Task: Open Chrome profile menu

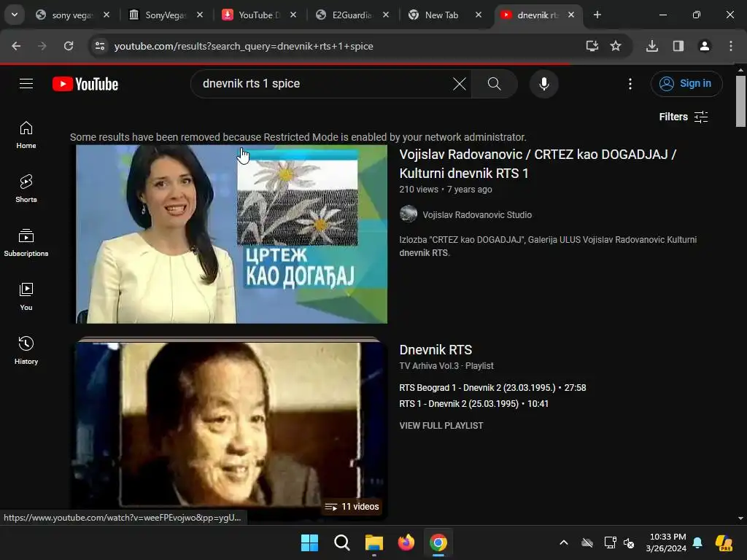Action: coord(704,46)
